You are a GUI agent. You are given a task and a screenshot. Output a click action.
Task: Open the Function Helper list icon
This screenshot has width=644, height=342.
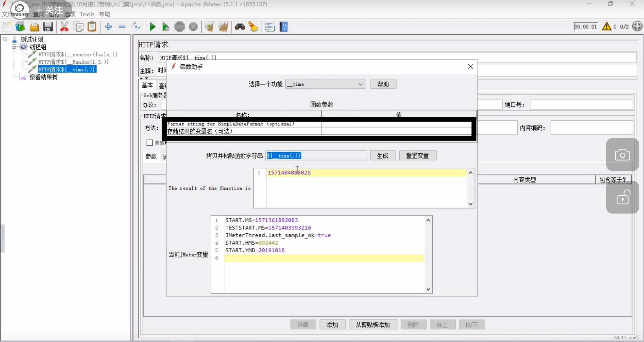click(x=270, y=27)
